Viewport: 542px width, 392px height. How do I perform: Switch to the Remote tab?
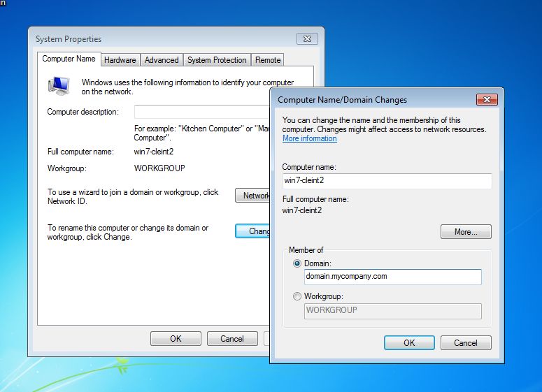268,60
